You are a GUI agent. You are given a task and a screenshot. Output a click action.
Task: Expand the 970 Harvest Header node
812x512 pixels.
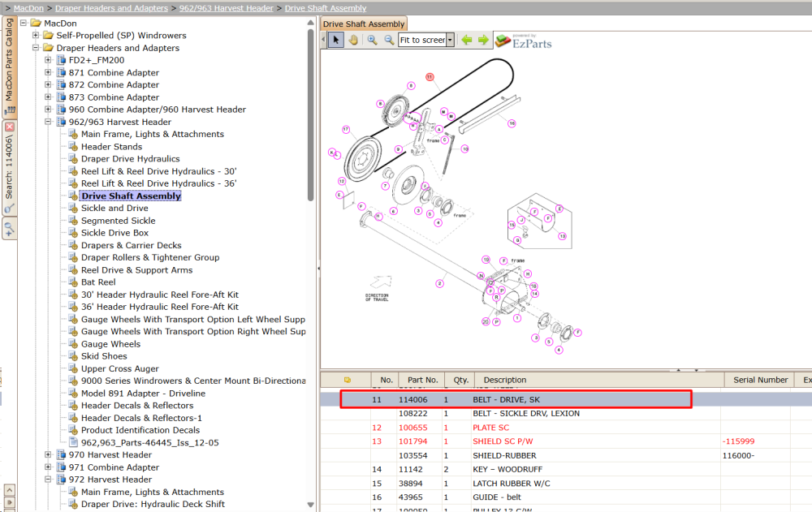point(48,454)
